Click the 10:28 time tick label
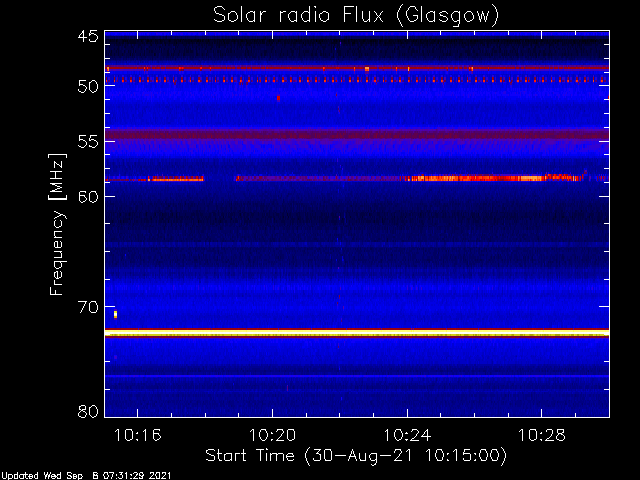 (542, 436)
